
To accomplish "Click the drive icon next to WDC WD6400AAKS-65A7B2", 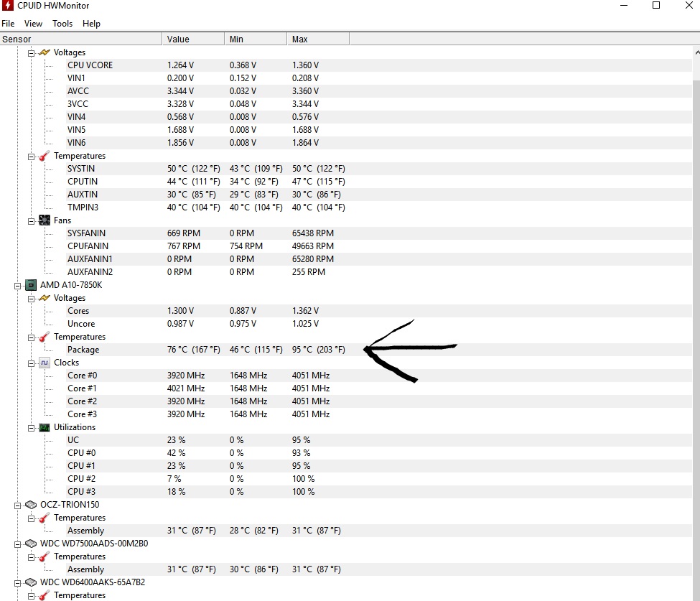I will point(31,582).
